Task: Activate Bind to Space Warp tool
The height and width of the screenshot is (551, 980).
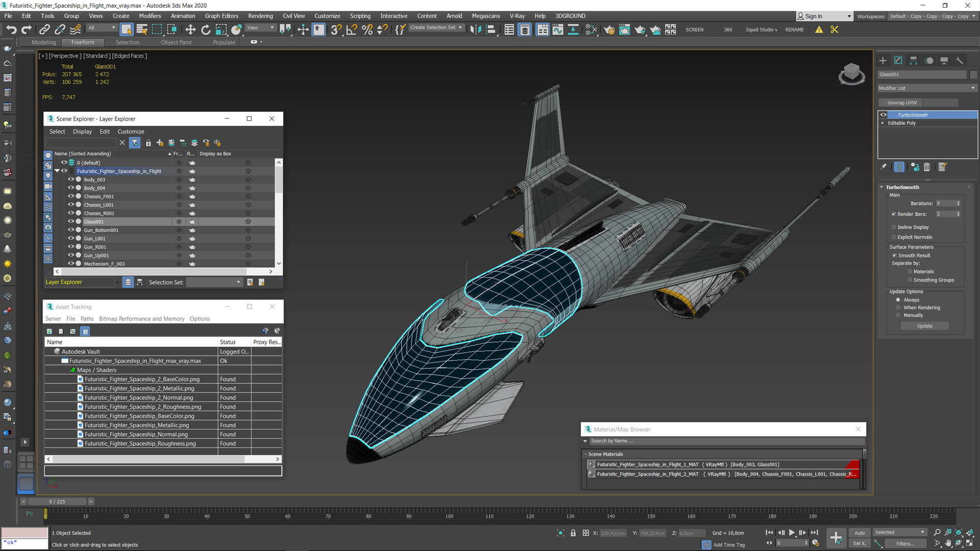Action: coord(76,30)
